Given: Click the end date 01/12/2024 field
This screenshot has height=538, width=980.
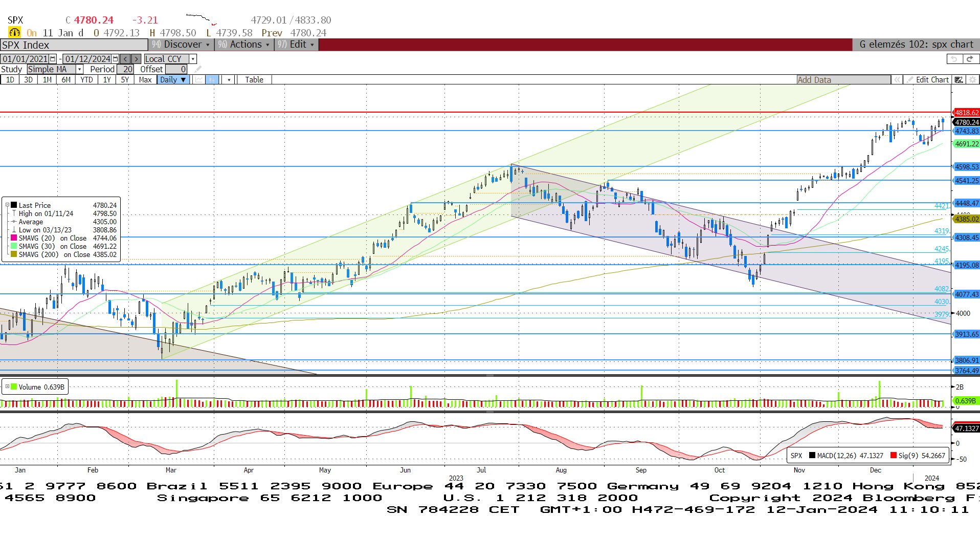Looking at the screenshot, I should [87, 59].
